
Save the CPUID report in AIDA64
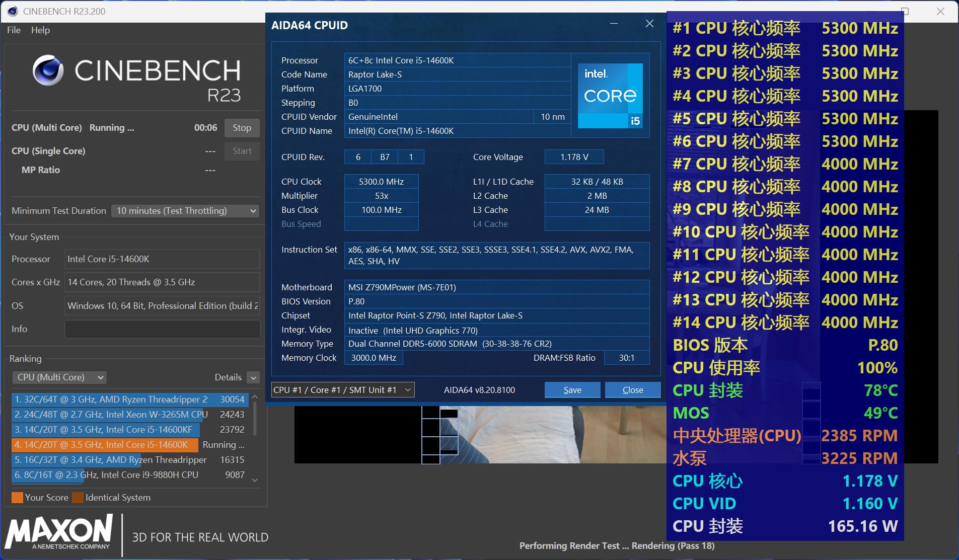click(572, 389)
